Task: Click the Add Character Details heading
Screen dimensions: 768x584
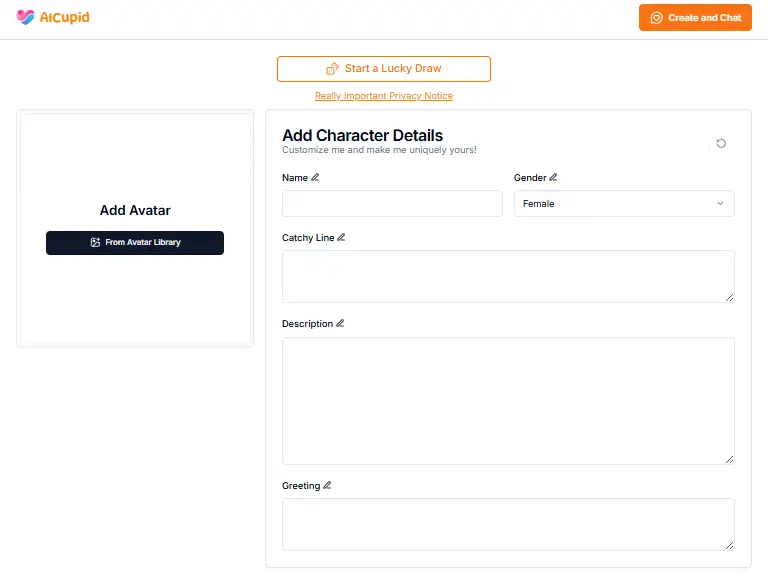Action: (362, 135)
